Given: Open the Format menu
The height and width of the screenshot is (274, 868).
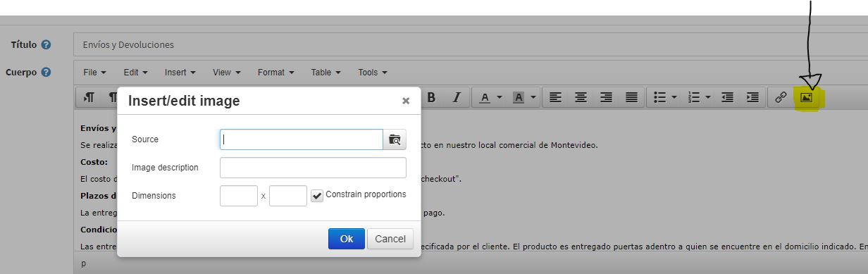Looking at the screenshot, I should tap(275, 73).
